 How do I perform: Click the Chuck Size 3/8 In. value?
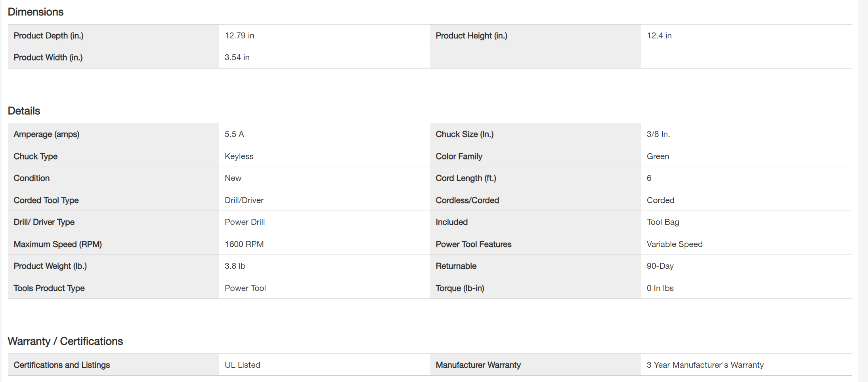coord(658,134)
